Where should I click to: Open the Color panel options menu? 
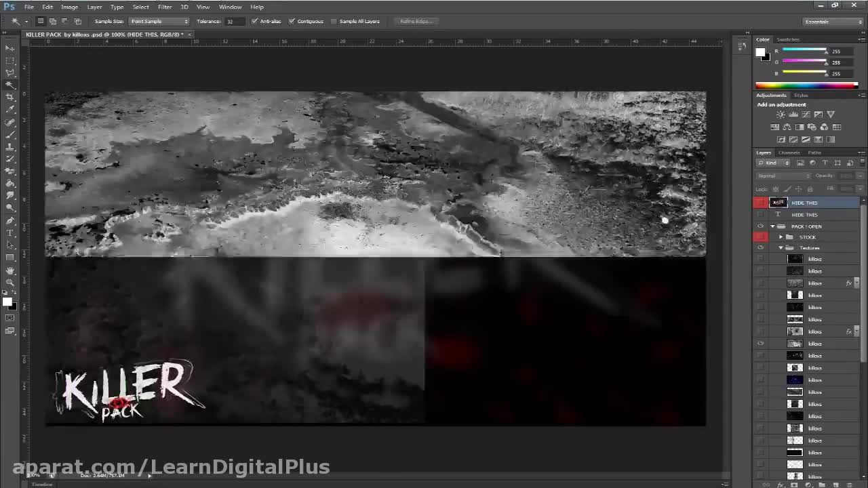click(861, 39)
